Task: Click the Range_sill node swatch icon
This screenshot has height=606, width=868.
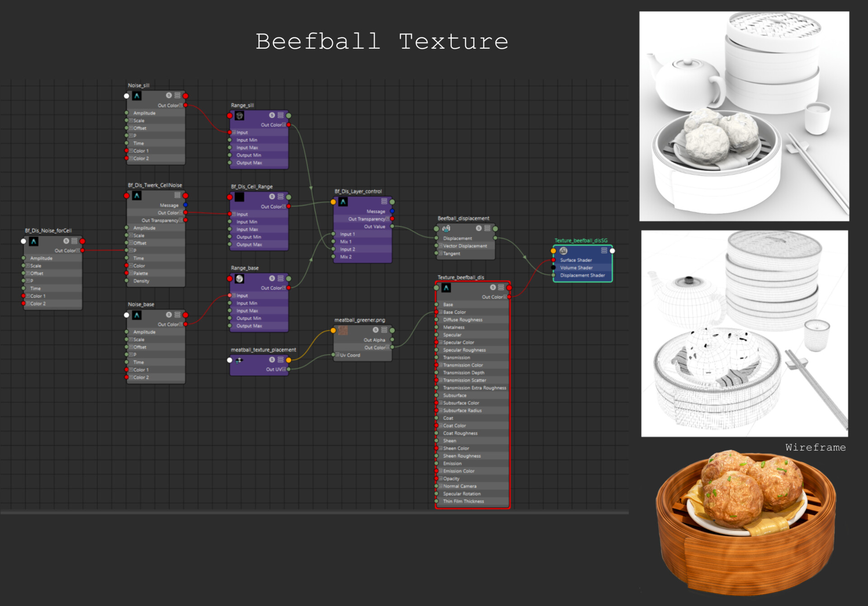Action: 240,116
